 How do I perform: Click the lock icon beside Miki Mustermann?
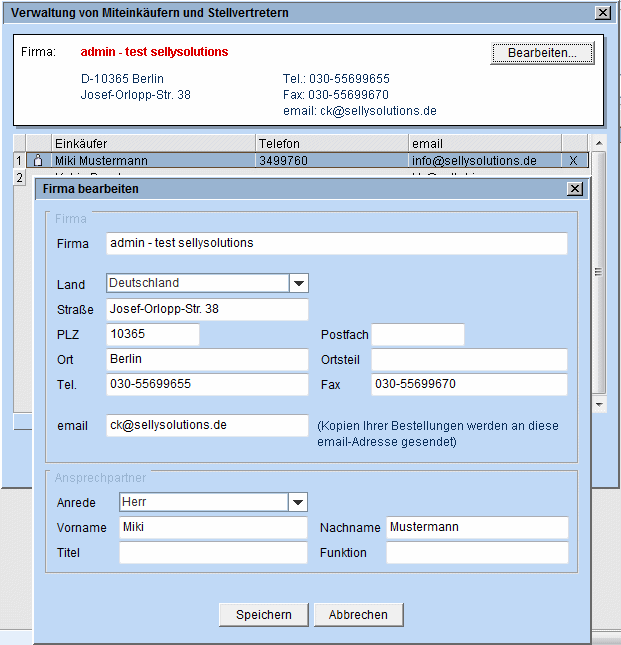tap(38, 160)
